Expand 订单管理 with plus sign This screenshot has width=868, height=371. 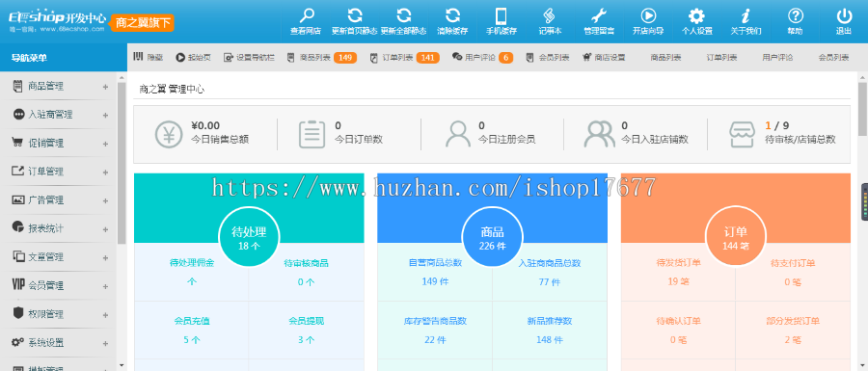coord(105,172)
